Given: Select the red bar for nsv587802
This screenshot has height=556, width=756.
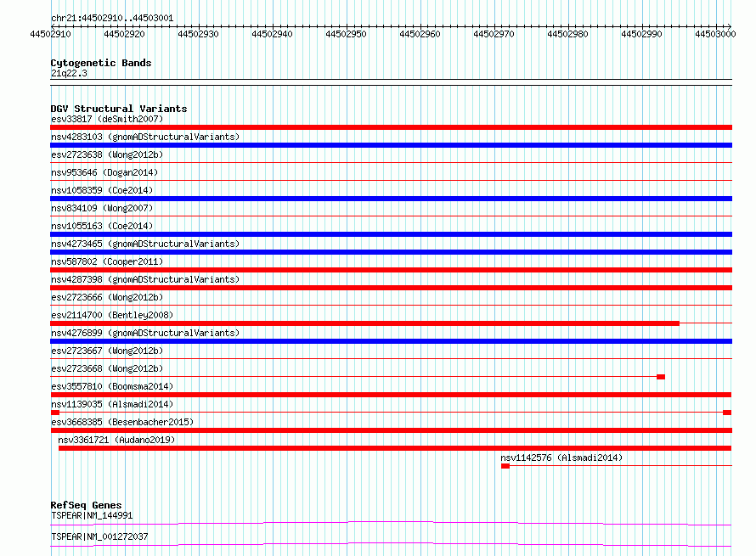Looking at the screenshot, I should click(391, 270).
